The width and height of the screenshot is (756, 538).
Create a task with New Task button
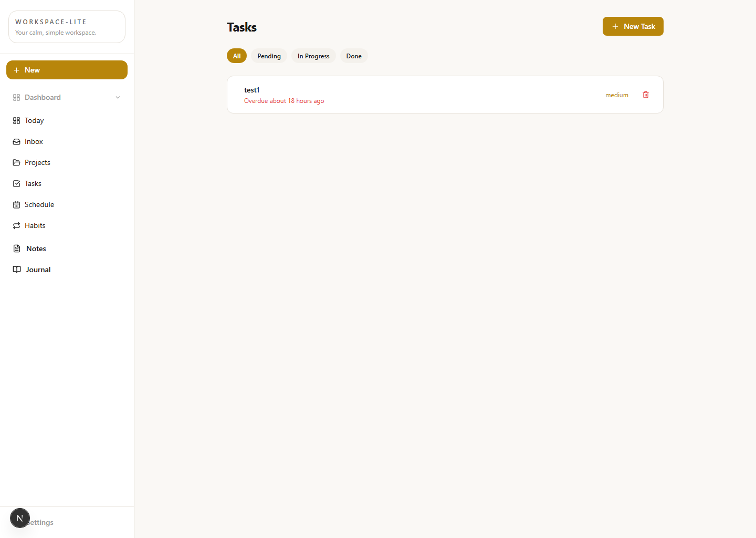[x=633, y=26]
